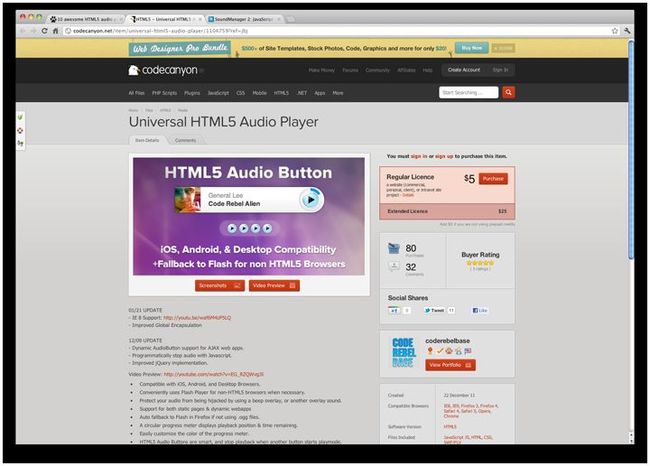Open the JavaScript category menu
This screenshot has width=650, height=466.
tap(218, 93)
